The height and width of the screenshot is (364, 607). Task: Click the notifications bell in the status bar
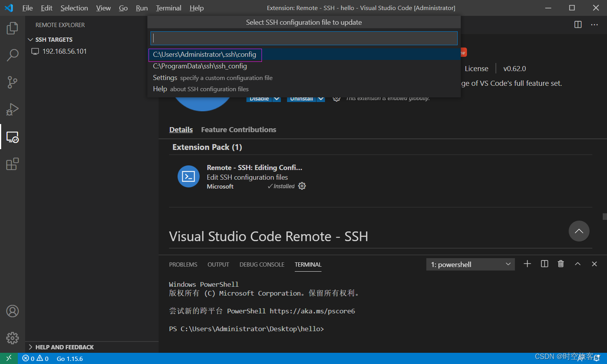tap(597, 358)
